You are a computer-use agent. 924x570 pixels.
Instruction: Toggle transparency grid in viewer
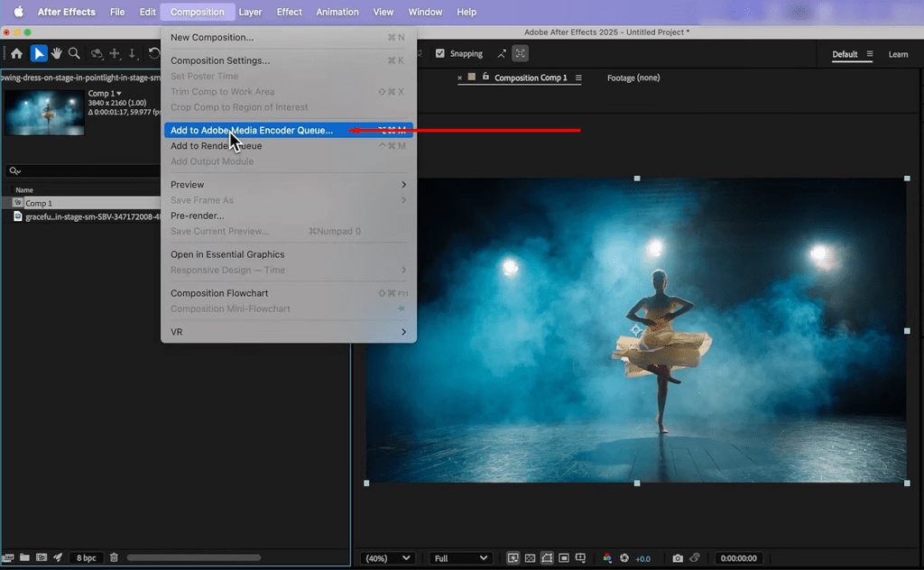pos(530,558)
